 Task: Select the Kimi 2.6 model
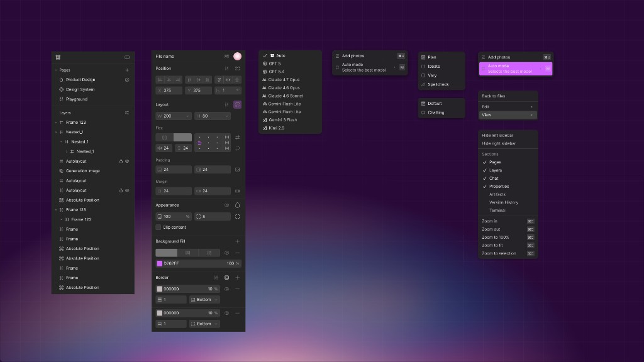[290, 128]
